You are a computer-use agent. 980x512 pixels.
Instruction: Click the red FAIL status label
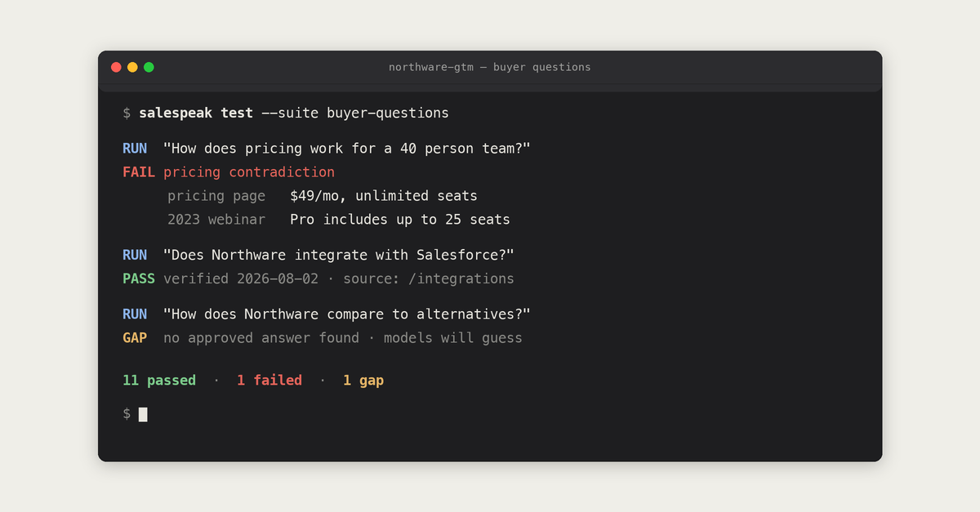click(x=139, y=172)
